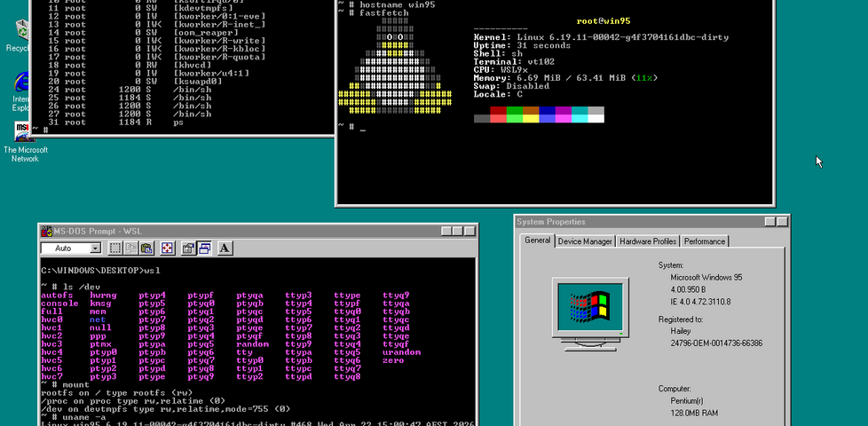
Task: Open Properties from the MS-DOS Prompt toolbar
Action: point(188,248)
